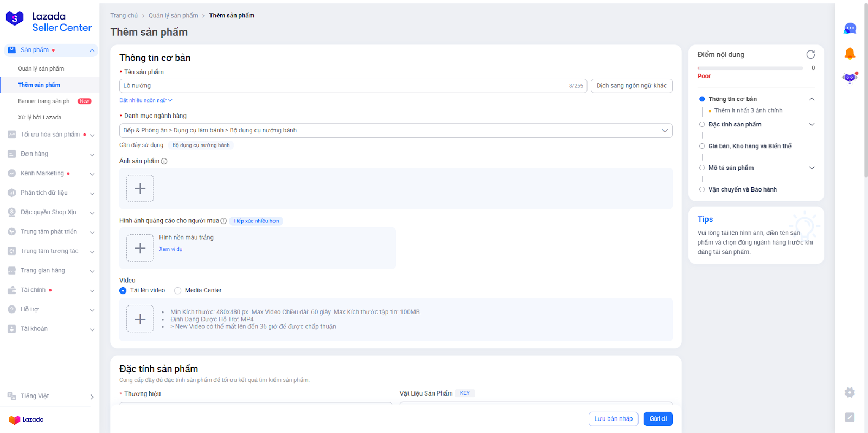Click the plus icon to upload video
This screenshot has height=433, width=868.
pyautogui.click(x=140, y=319)
